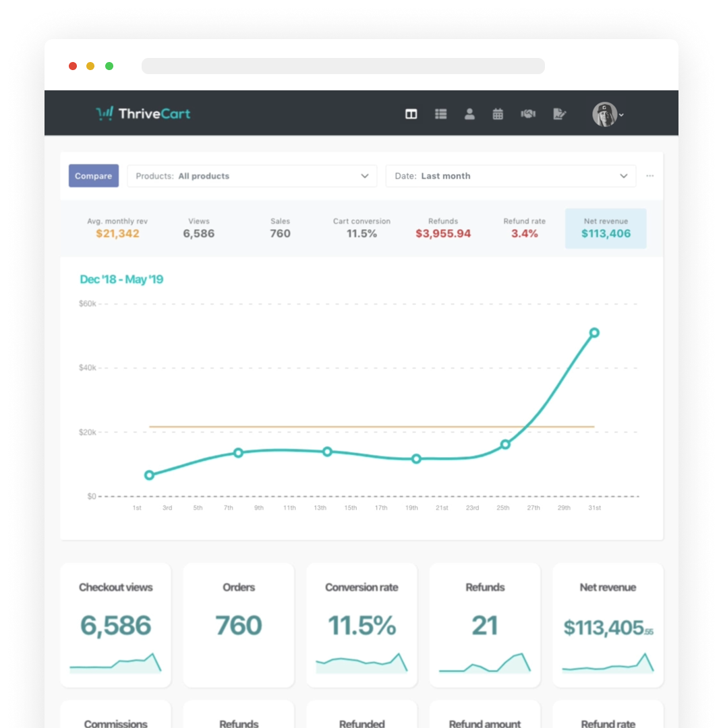Click the list view icon in navbar
The width and height of the screenshot is (723, 728).
tap(440, 114)
